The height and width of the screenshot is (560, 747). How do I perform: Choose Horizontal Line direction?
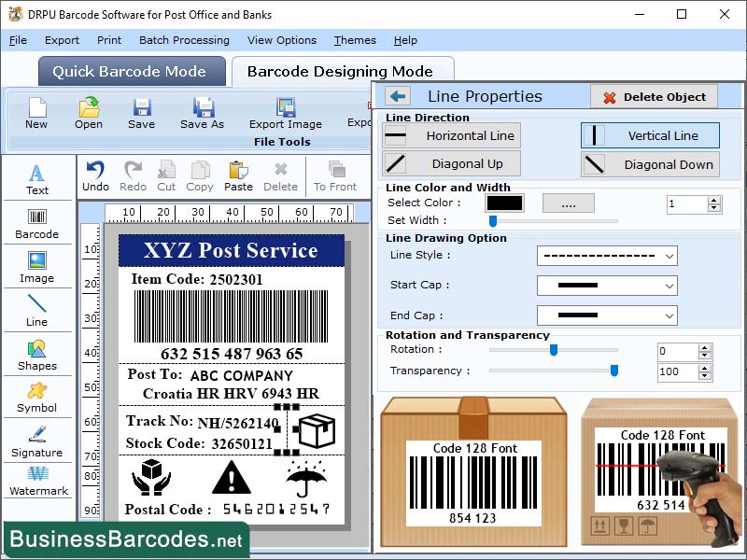[x=451, y=135]
